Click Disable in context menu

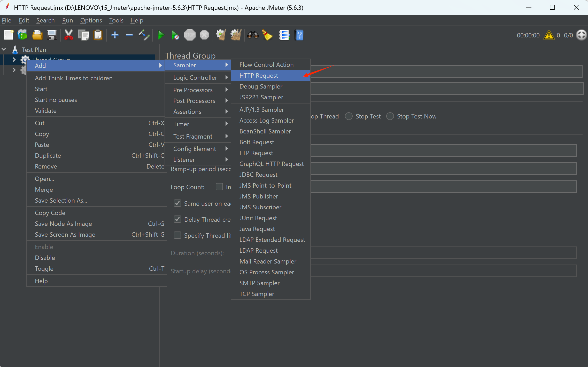96,258
